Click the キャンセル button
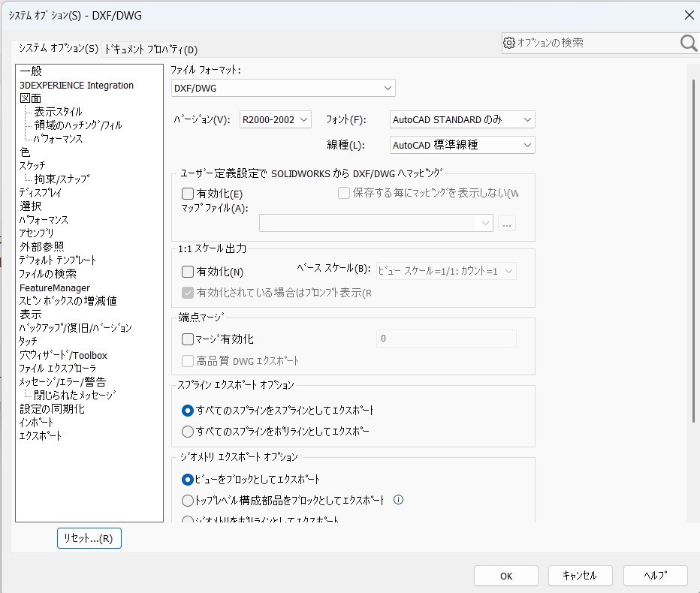This screenshot has height=593, width=700. tap(580, 576)
